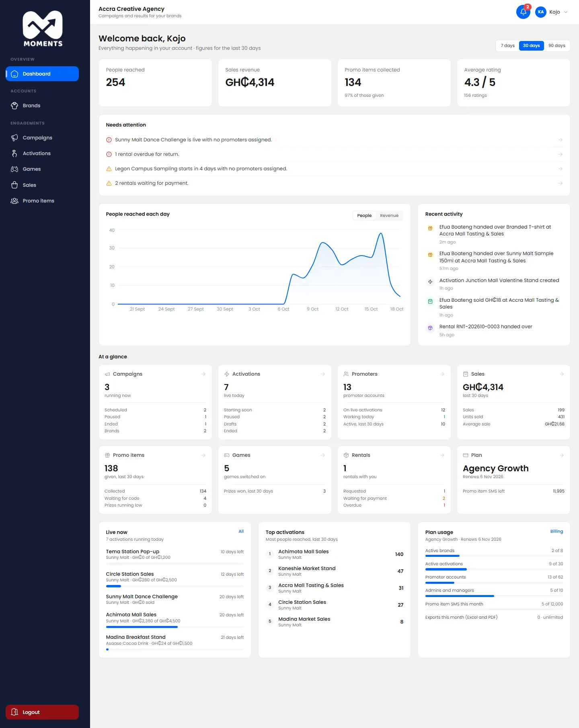Open arrow for Sunny Malt Dance Challenge alert

pos(561,140)
